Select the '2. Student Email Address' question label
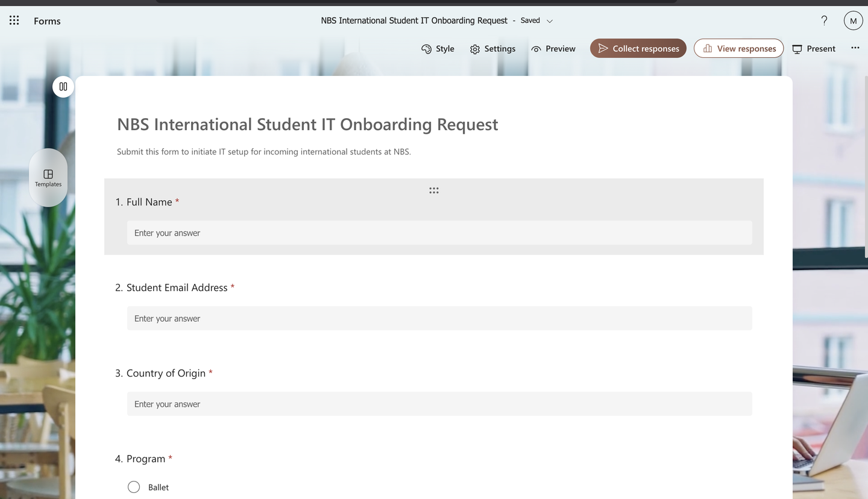Viewport: 868px width, 499px height. point(175,287)
